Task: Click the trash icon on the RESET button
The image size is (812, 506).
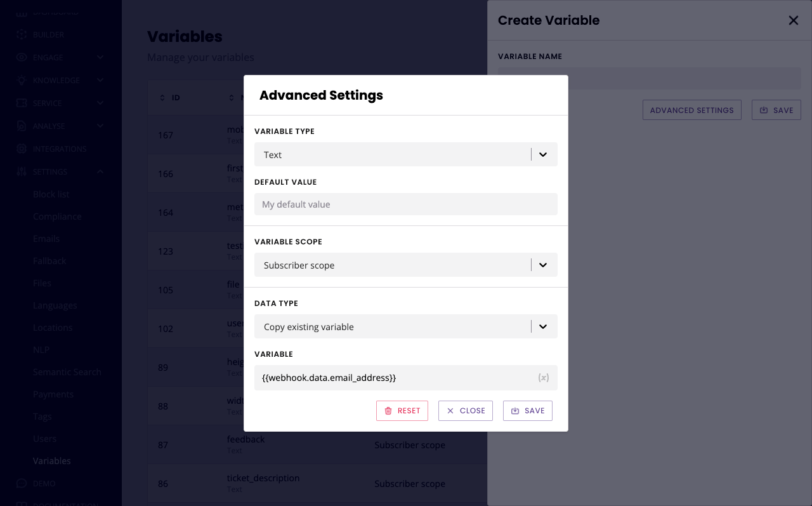Action: (x=389, y=411)
